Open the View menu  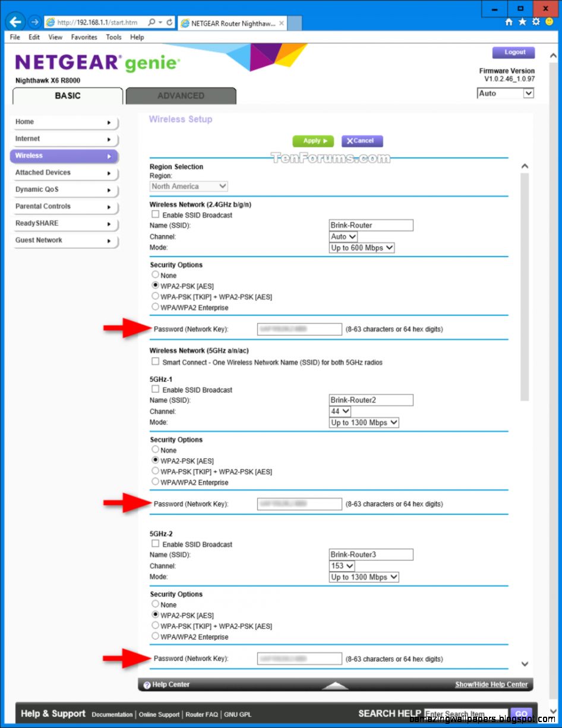[x=55, y=37]
